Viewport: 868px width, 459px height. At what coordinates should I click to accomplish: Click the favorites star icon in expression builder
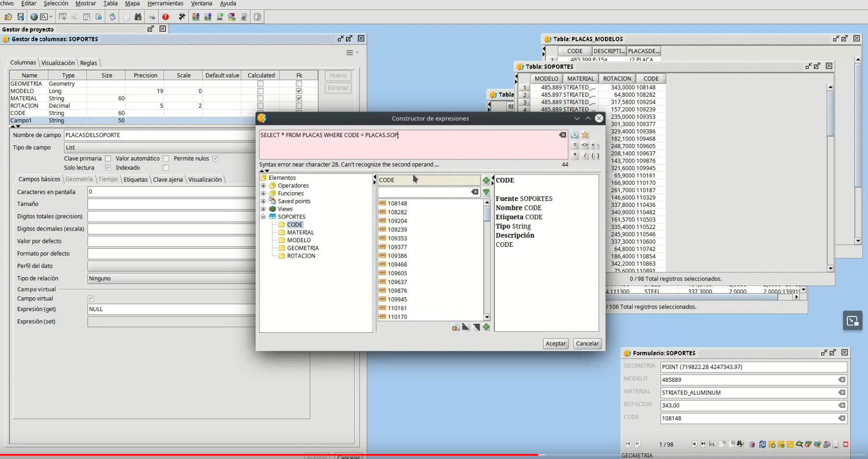click(x=585, y=135)
